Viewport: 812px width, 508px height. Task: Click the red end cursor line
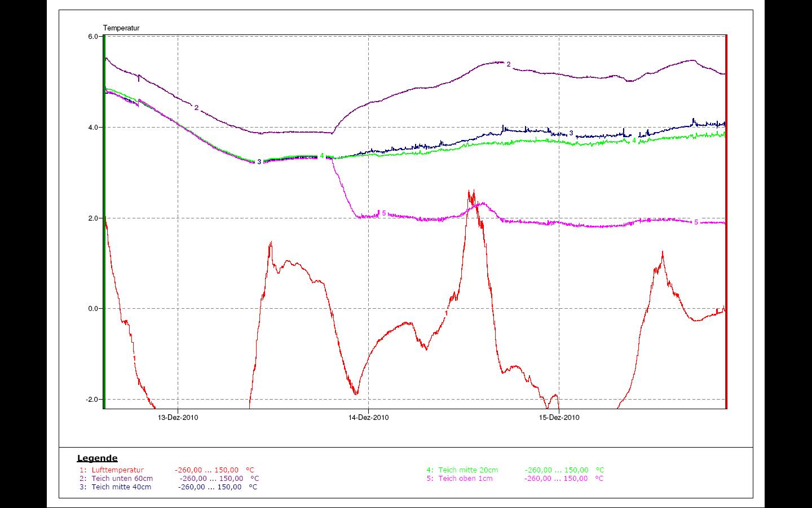pos(726,226)
